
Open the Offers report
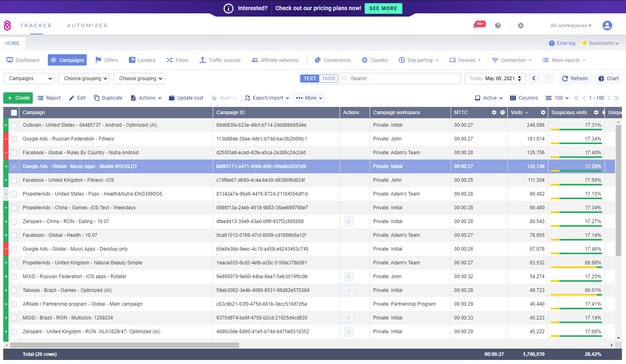(x=107, y=60)
